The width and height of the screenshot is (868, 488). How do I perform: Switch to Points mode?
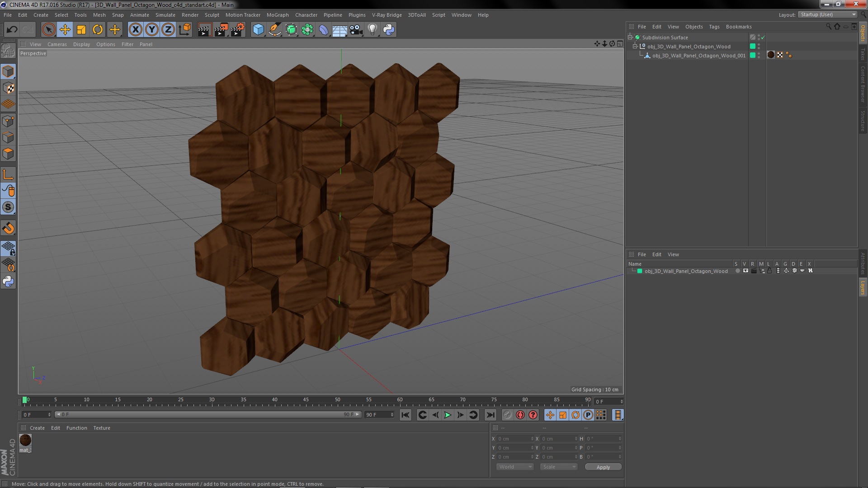coord(8,121)
